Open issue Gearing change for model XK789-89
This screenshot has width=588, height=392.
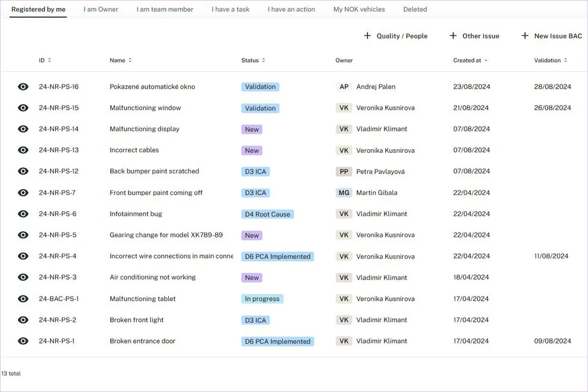coord(166,235)
